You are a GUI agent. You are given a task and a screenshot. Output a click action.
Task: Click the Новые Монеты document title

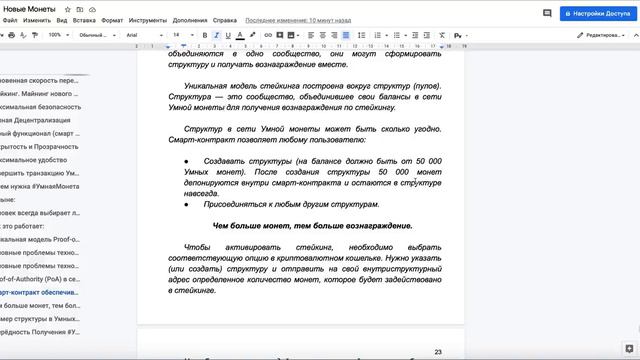29,9
